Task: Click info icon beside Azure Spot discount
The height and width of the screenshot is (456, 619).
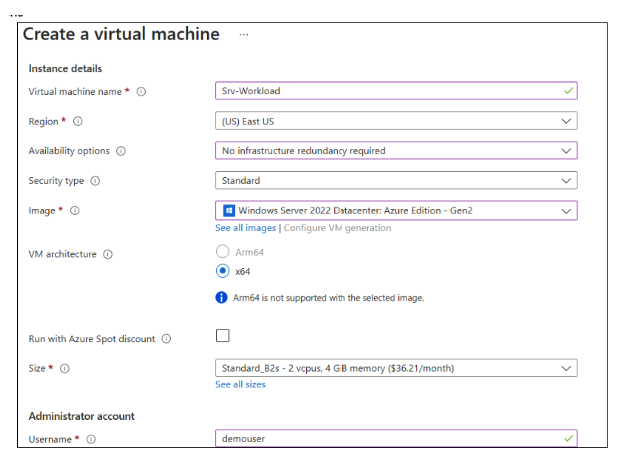Action: 166,339
